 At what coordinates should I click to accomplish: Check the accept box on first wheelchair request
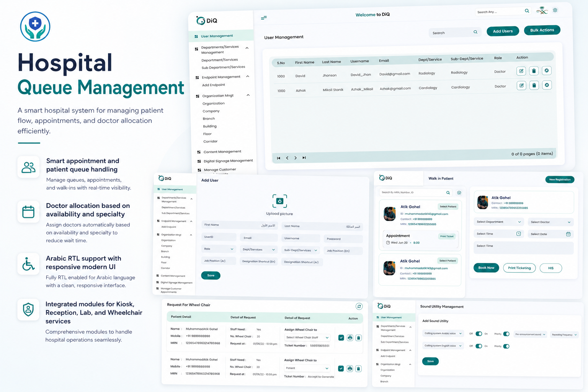click(x=341, y=338)
